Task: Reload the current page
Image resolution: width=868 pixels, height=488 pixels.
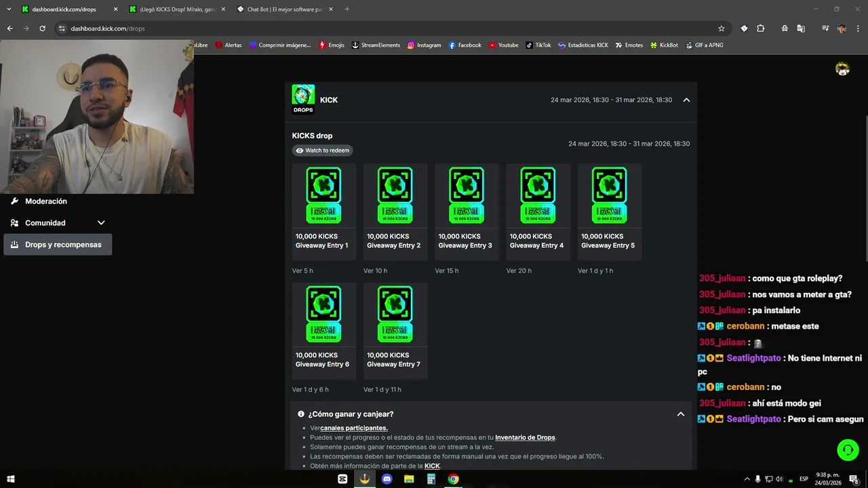Action: click(42, 28)
